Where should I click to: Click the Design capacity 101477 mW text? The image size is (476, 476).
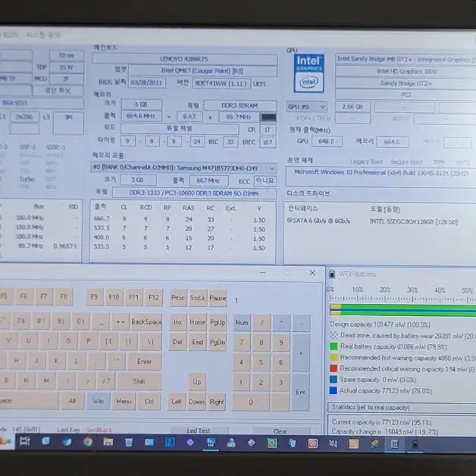click(380, 324)
